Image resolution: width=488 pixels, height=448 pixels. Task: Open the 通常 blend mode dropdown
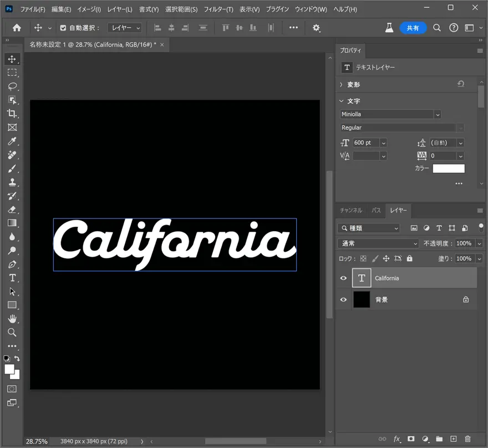378,243
